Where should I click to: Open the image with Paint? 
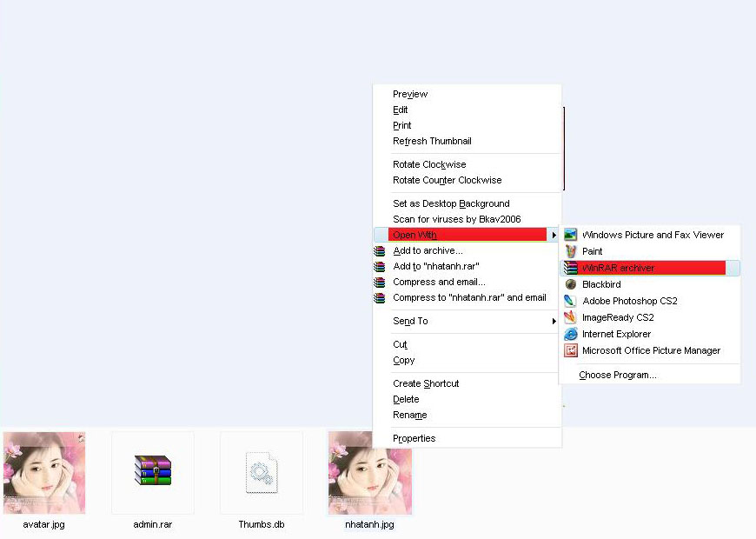650,251
